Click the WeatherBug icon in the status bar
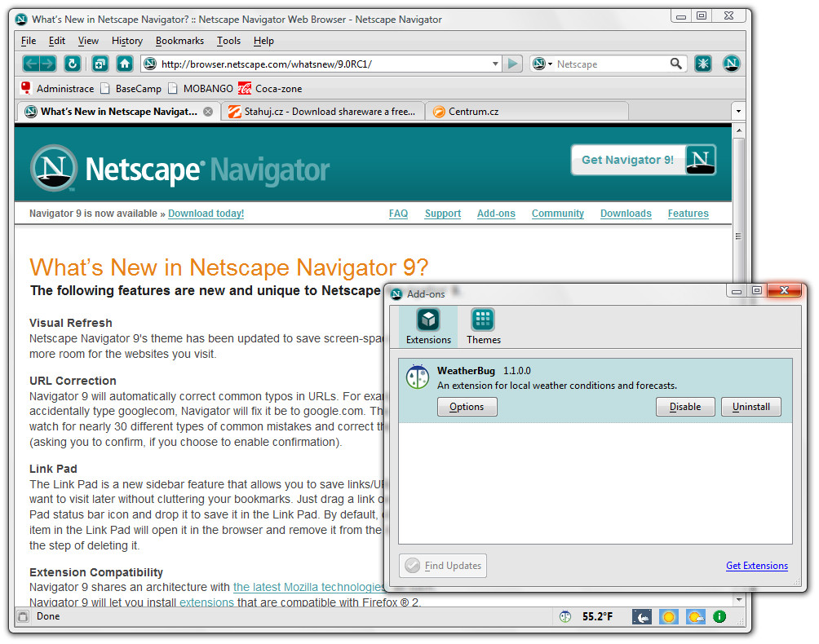Screen dimensions: 819x644 [565, 616]
